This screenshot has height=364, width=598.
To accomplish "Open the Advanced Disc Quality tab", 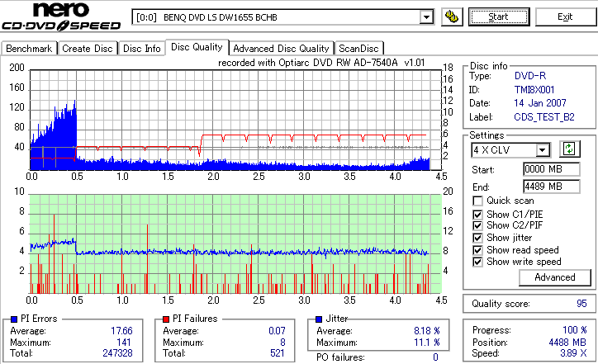I will [281, 49].
